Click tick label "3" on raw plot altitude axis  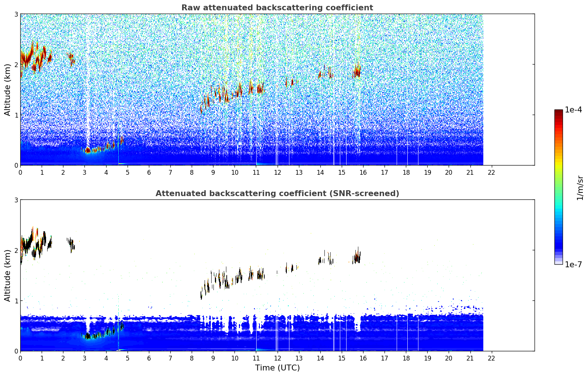point(16,14)
